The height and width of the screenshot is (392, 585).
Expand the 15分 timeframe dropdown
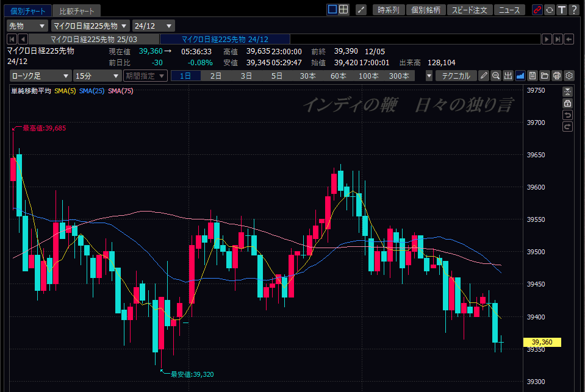point(97,76)
